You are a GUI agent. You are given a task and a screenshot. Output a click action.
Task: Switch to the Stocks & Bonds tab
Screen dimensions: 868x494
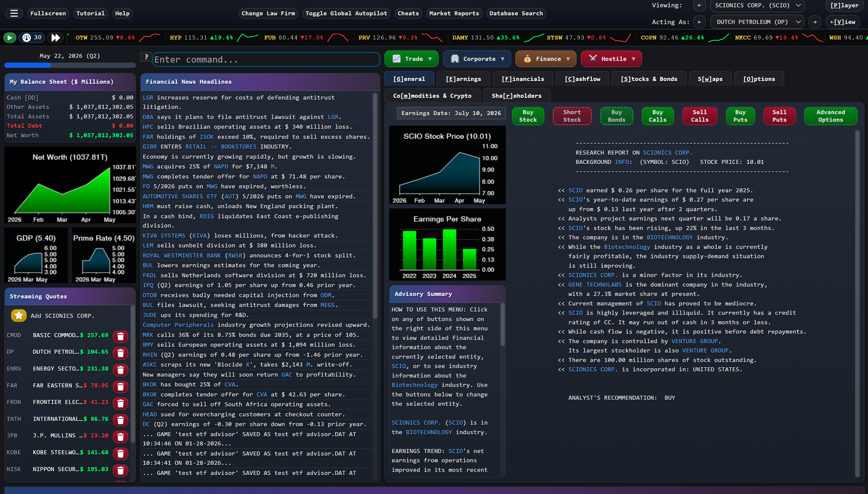tap(649, 79)
